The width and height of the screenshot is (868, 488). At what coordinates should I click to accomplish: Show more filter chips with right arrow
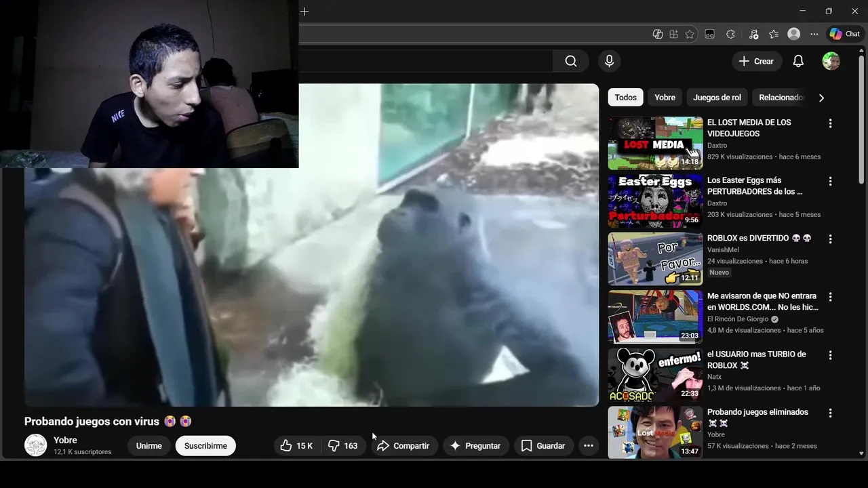coord(821,98)
